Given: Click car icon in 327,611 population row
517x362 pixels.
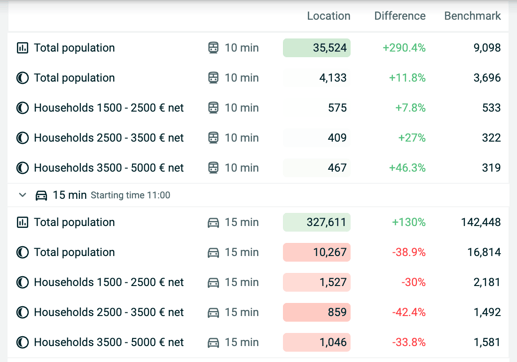Looking at the screenshot, I should click(x=213, y=223).
